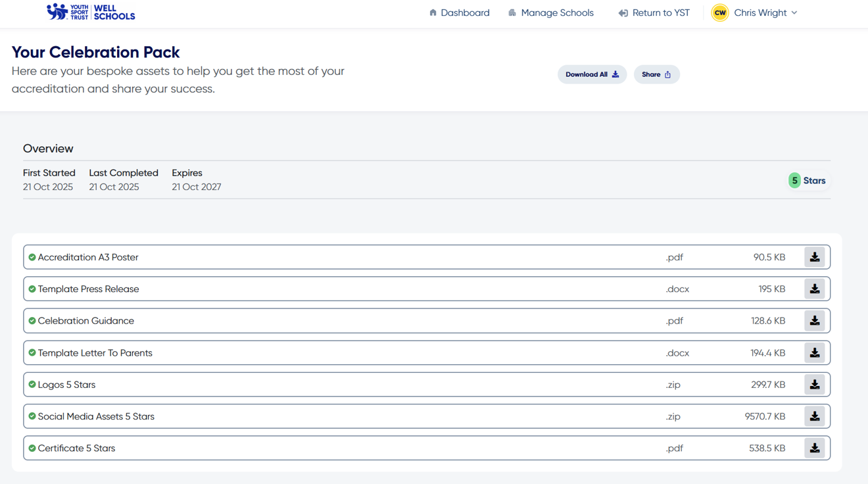Download the Celebration Guidance pdf
The width and height of the screenshot is (868, 484).
814,321
